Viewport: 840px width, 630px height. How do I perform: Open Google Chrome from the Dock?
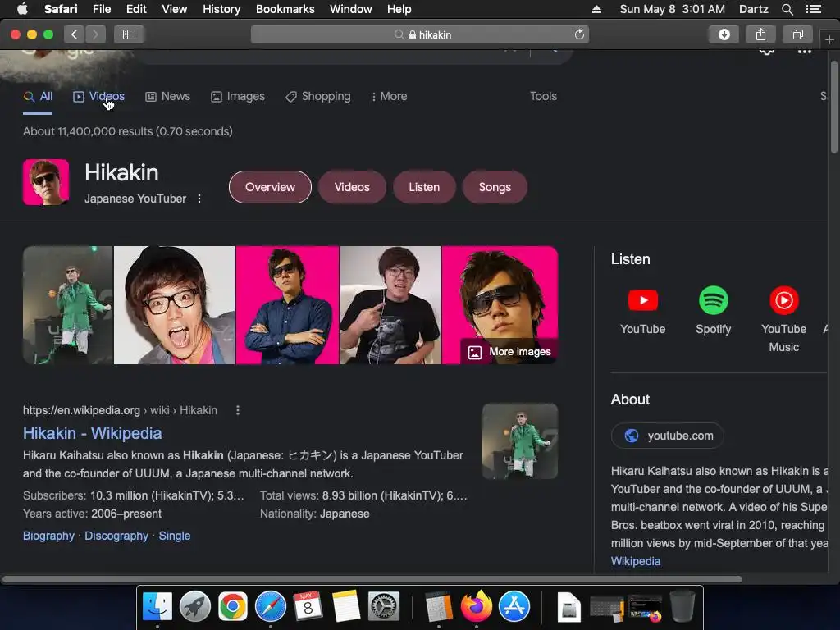232,606
